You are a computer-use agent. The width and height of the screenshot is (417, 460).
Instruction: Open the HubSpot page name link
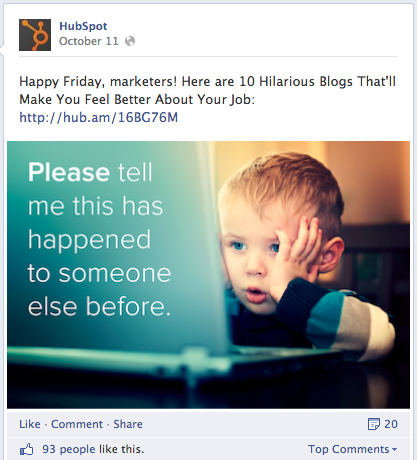[x=83, y=26]
